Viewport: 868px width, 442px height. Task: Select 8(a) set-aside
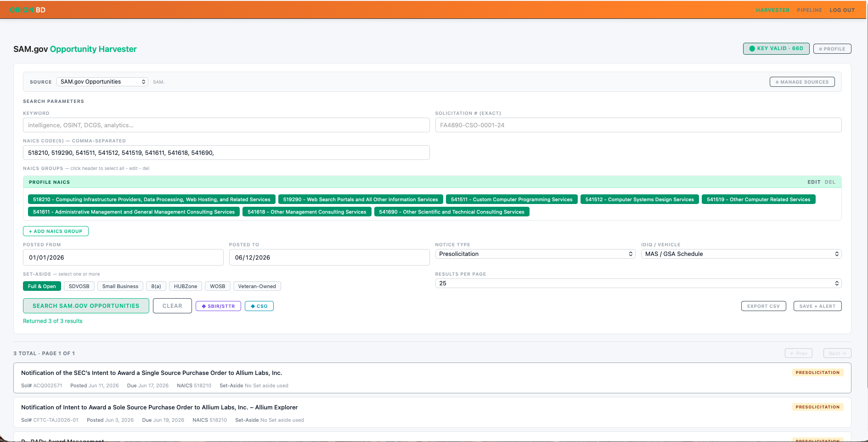point(156,286)
